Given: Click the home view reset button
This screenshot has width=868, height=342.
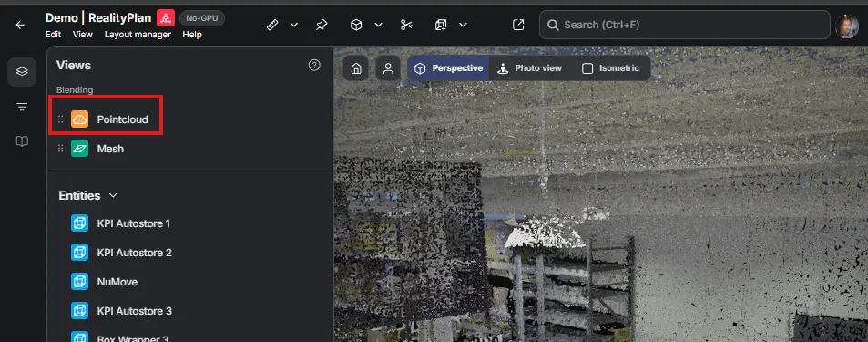Looking at the screenshot, I should click(x=356, y=68).
